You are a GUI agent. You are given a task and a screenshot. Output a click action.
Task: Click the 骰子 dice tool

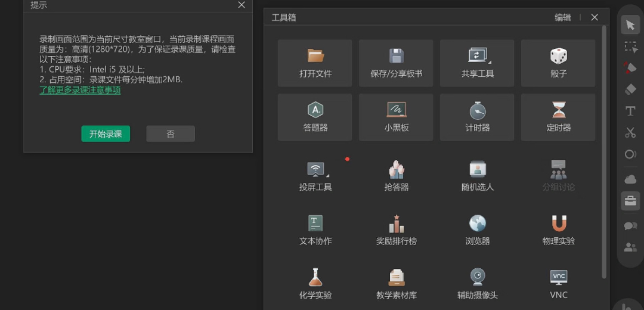coord(558,63)
